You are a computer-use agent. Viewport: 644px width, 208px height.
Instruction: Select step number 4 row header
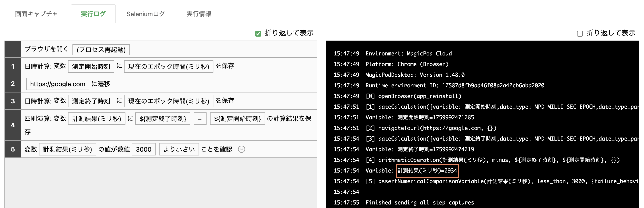tap(13, 125)
